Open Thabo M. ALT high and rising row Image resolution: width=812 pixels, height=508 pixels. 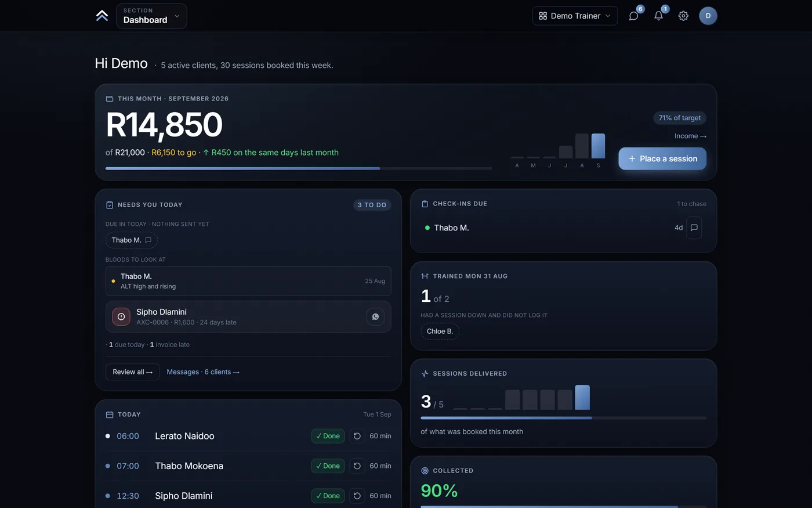click(248, 281)
